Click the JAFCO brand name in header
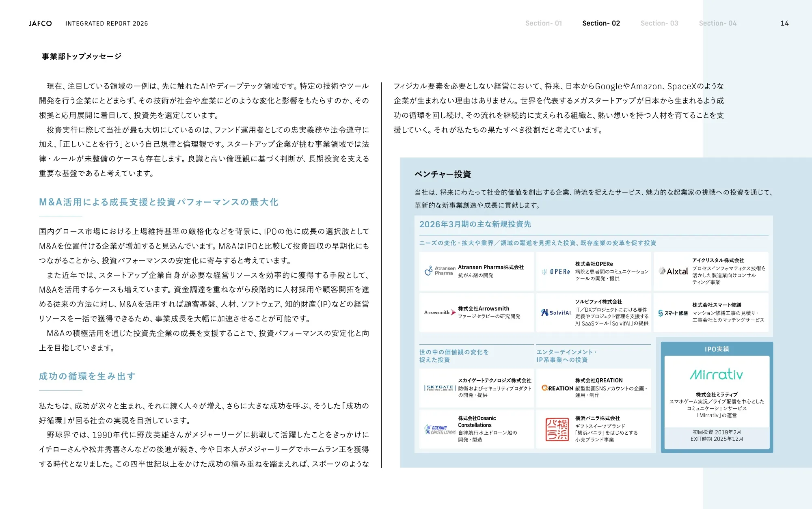This screenshot has width=812, height=509. 40,24
